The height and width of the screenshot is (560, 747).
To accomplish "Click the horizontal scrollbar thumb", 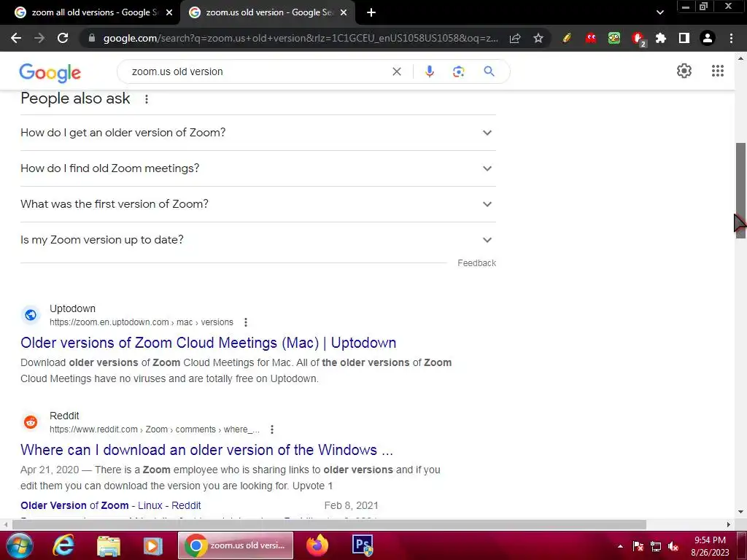I will [x=329, y=525].
